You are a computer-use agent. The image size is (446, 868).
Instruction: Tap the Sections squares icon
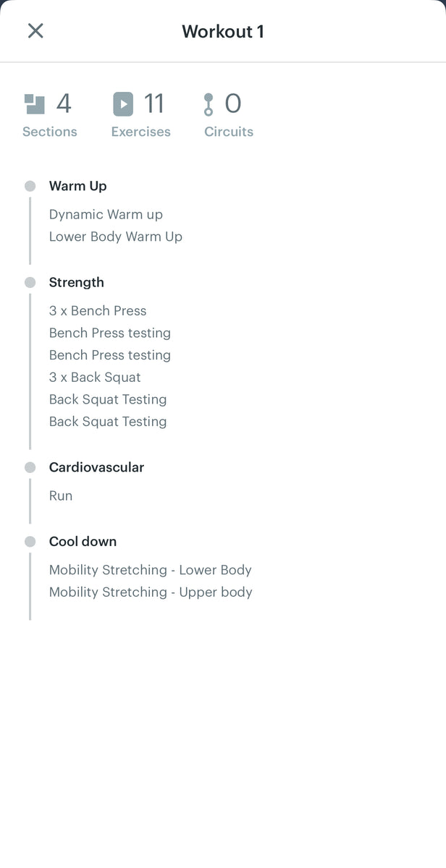point(34,104)
